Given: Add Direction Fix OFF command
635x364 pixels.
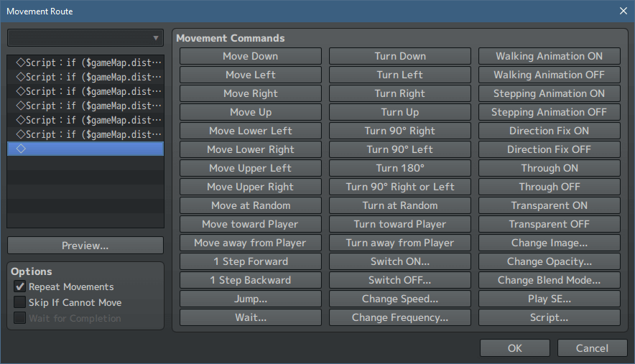Looking at the screenshot, I should tap(550, 149).
